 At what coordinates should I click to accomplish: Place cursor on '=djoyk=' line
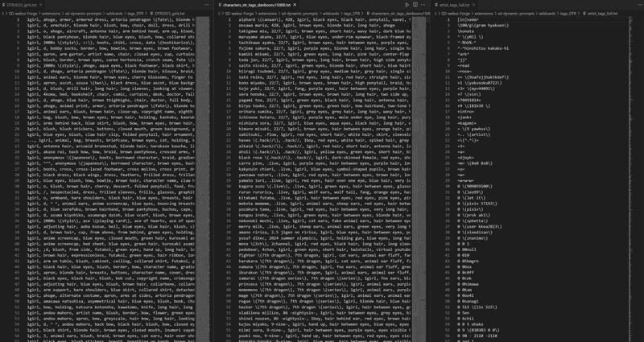[466, 157]
